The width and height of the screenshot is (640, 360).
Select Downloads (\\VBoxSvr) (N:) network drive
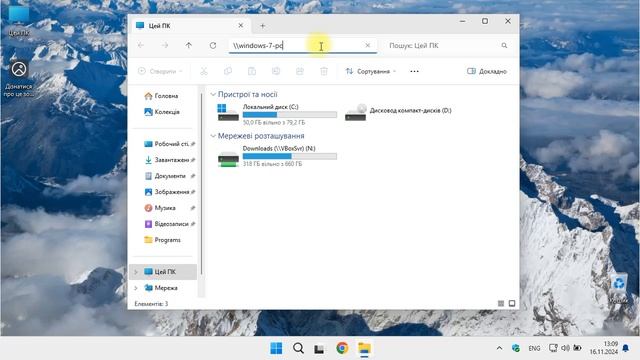click(x=277, y=156)
